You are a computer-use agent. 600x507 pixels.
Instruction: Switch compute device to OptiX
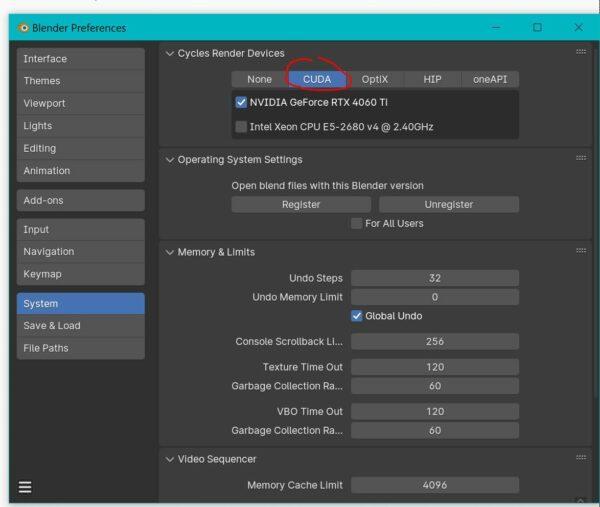[375, 79]
